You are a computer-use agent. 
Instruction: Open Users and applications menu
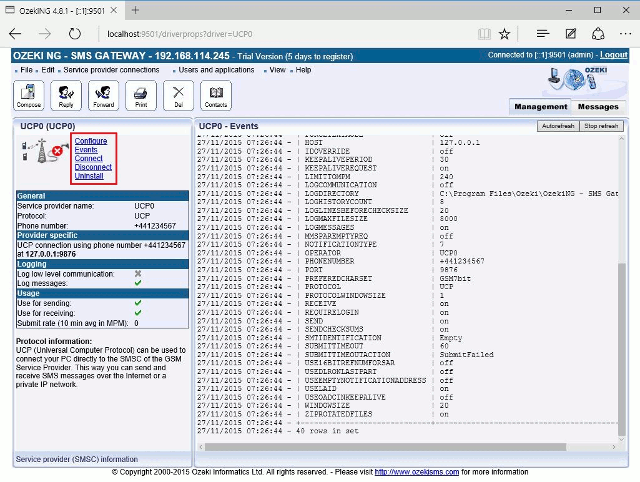coord(216,70)
